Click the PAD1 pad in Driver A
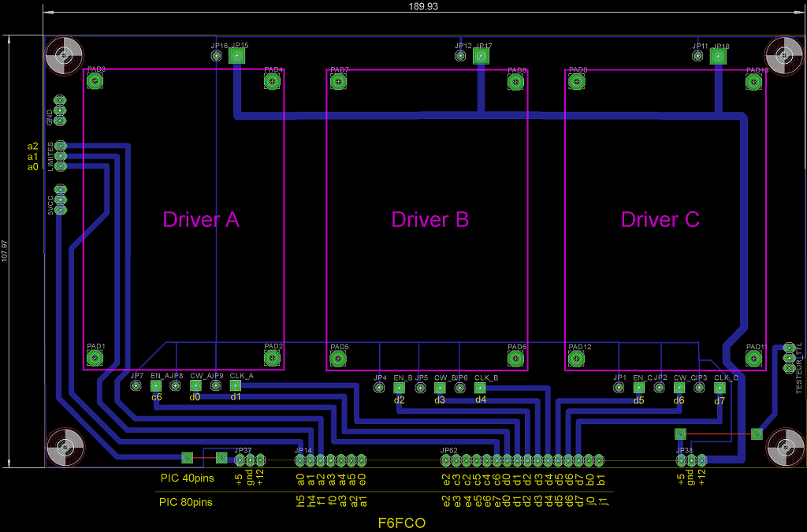The width and height of the screenshot is (807, 532). (x=95, y=359)
